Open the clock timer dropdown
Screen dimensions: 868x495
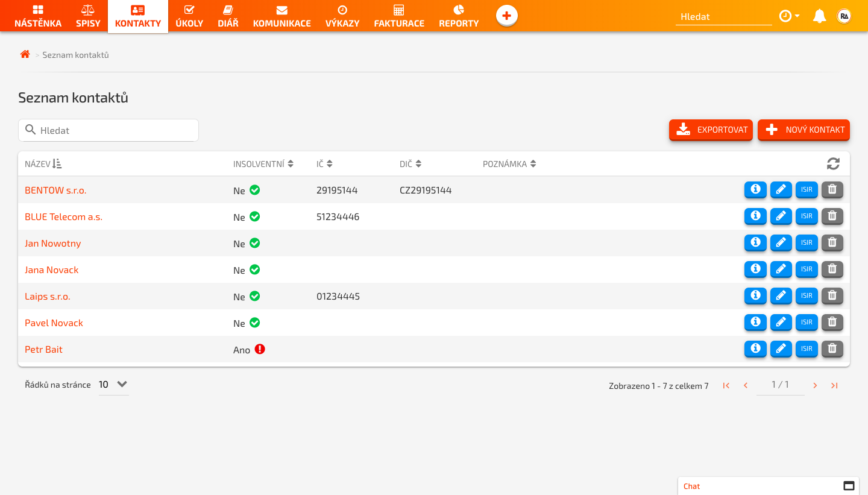[x=789, y=16]
